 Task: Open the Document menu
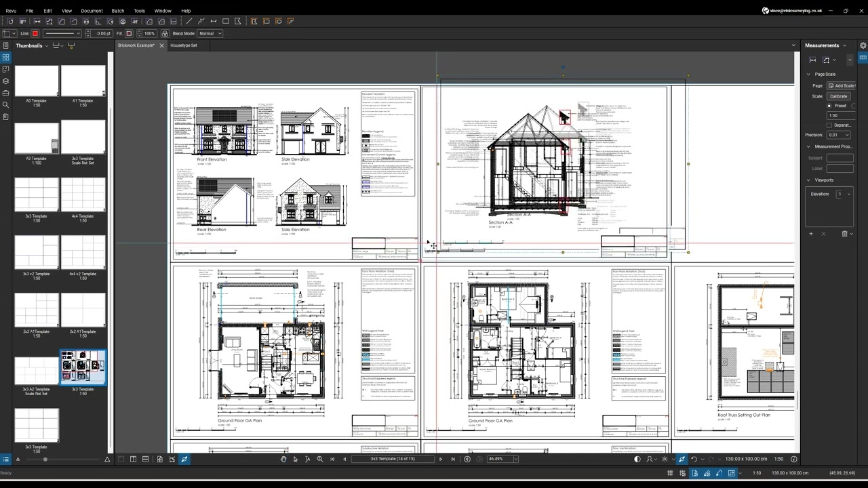92,11
